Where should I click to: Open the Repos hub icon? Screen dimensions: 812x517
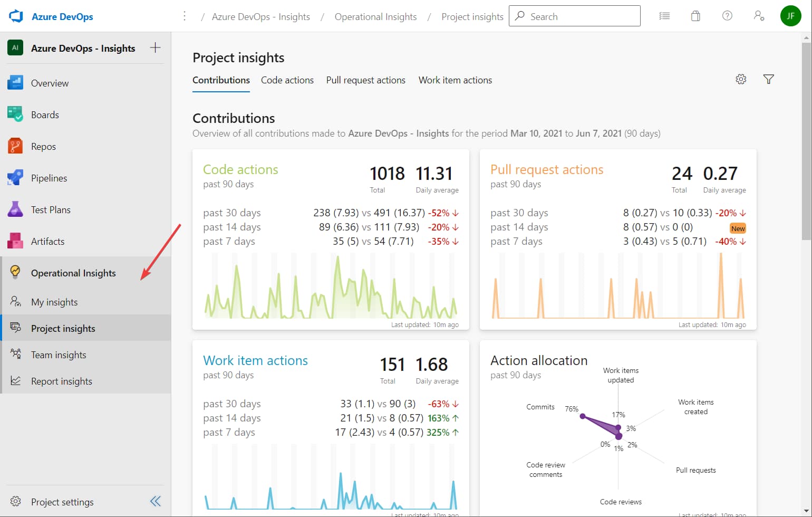click(15, 146)
